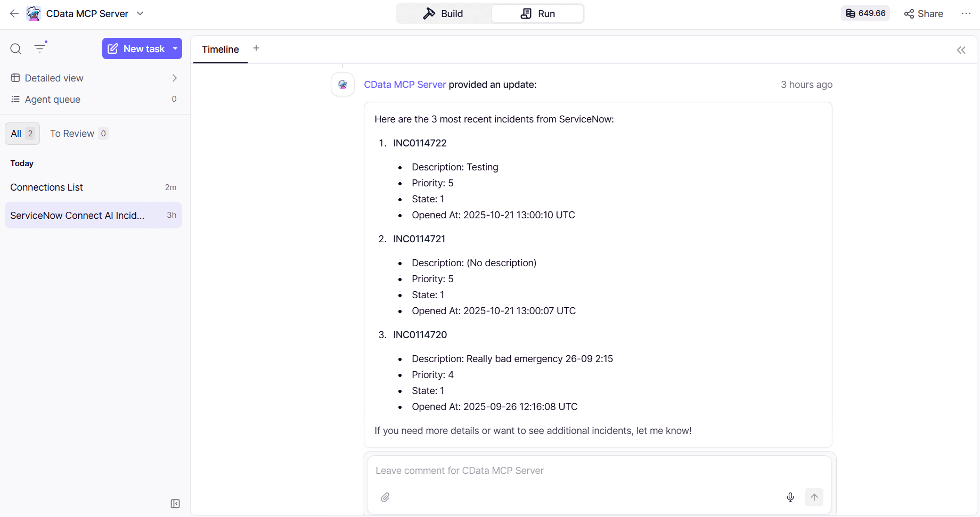Open the task filter icon
This screenshot has width=980, height=517.
[40, 48]
